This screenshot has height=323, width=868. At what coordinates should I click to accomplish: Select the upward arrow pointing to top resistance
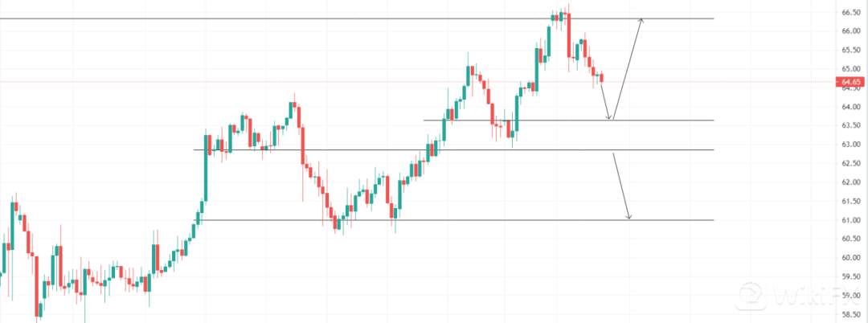pyautogui.click(x=627, y=68)
